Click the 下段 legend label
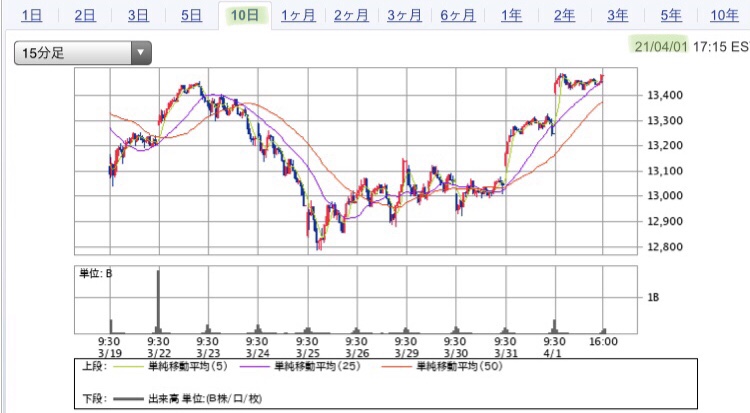The height and width of the screenshot is (413, 750). coord(95,399)
